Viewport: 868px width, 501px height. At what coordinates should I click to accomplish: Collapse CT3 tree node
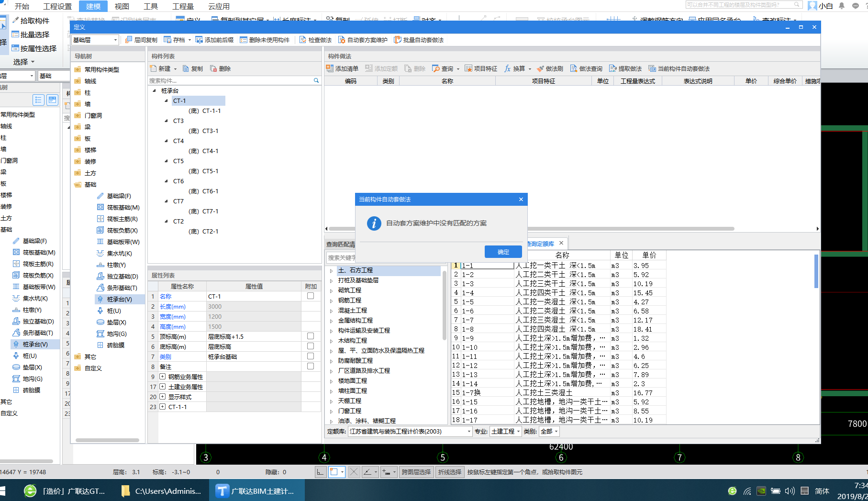point(167,121)
